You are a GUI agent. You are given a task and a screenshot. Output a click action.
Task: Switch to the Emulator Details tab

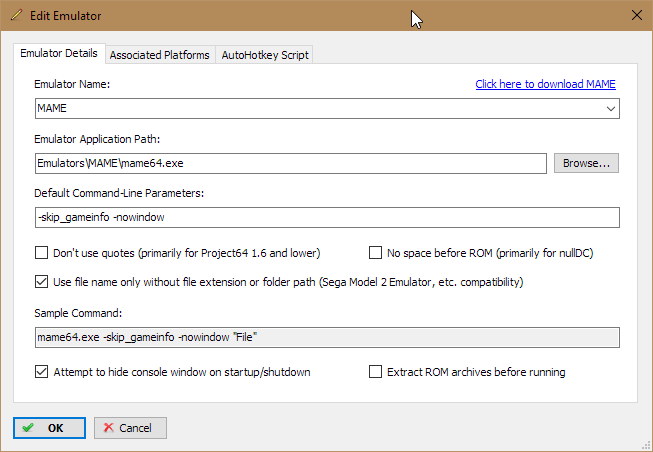[x=59, y=53]
